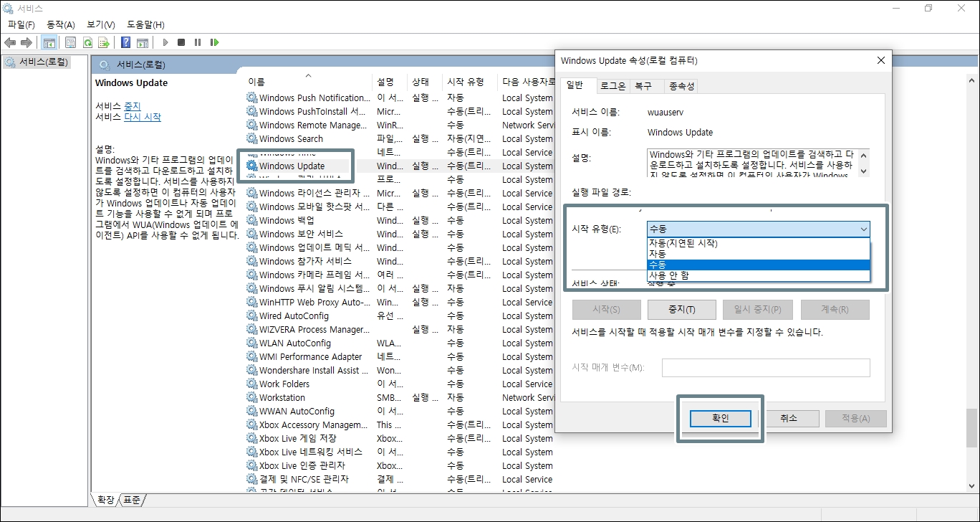Click the gear icon beside Work Folders
This screenshot has height=522, width=980.
pyautogui.click(x=251, y=384)
